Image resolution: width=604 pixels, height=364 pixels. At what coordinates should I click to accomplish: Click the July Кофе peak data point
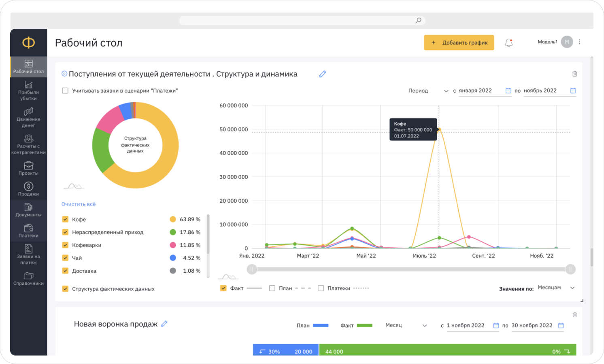tap(439, 130)
